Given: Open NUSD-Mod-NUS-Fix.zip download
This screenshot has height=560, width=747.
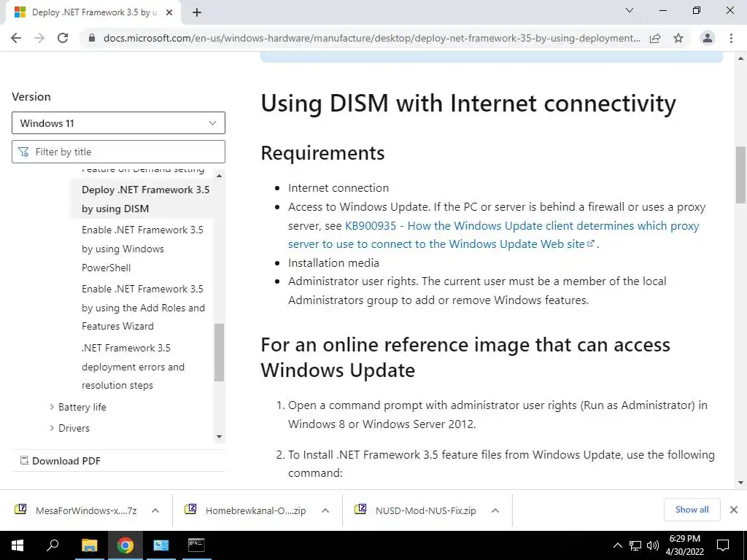Looking at the screenshot, I should (416, 510).
